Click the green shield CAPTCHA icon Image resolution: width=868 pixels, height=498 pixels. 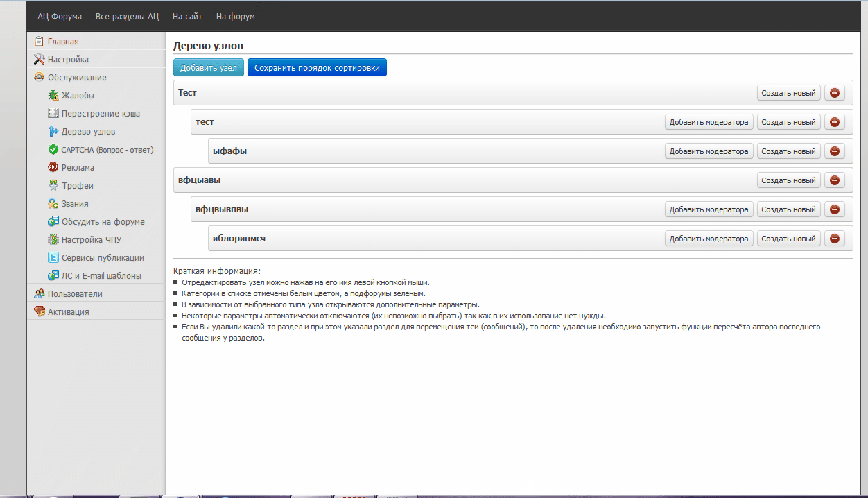point(53,150)
